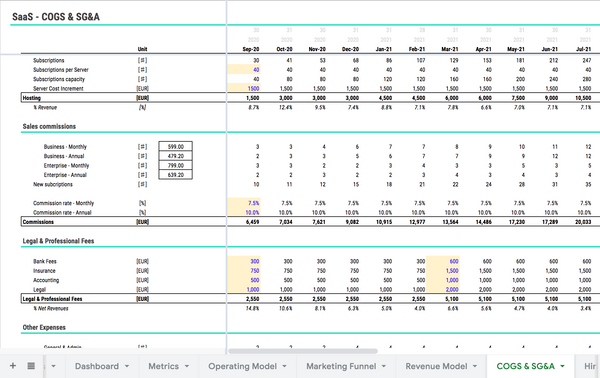Select highlighted Subscriptions per Server input 40
Screen dimensions: 600x378
pos(244,69)
